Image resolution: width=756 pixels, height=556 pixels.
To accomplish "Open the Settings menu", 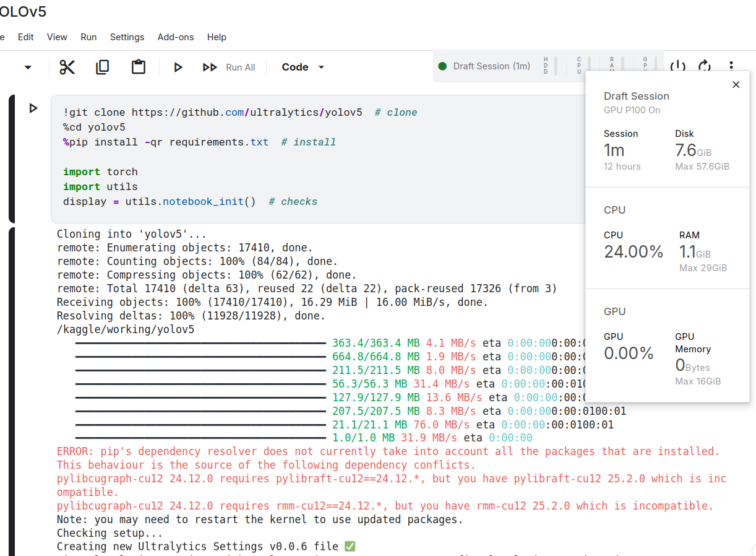I will point(127,37).
